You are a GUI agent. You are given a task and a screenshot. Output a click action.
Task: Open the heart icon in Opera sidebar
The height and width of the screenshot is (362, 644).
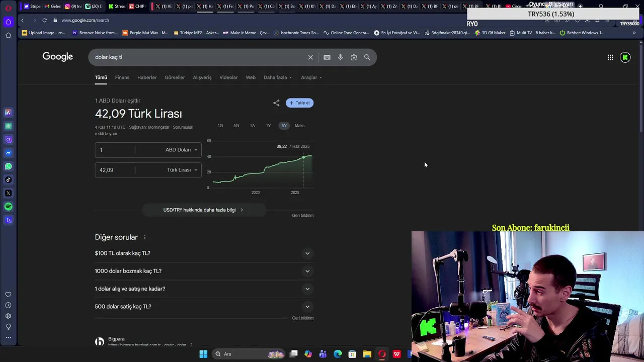8,295
